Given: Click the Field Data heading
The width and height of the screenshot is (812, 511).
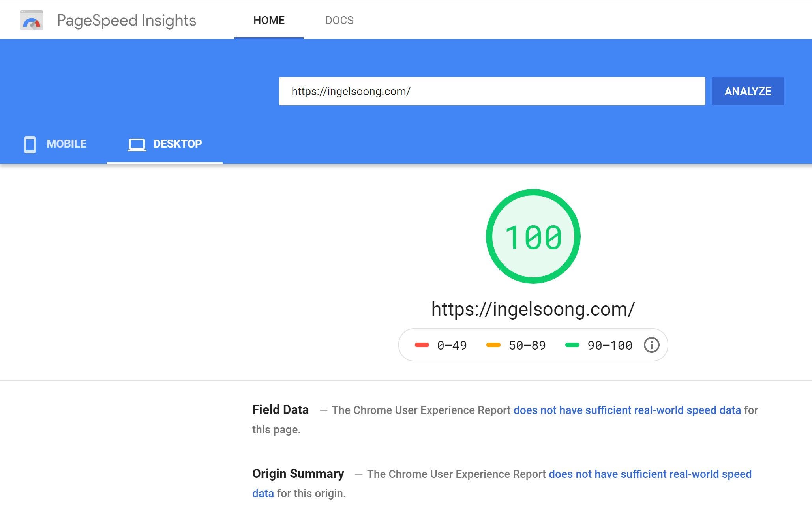Looking at the screenshot, I should tap(280, 410).
